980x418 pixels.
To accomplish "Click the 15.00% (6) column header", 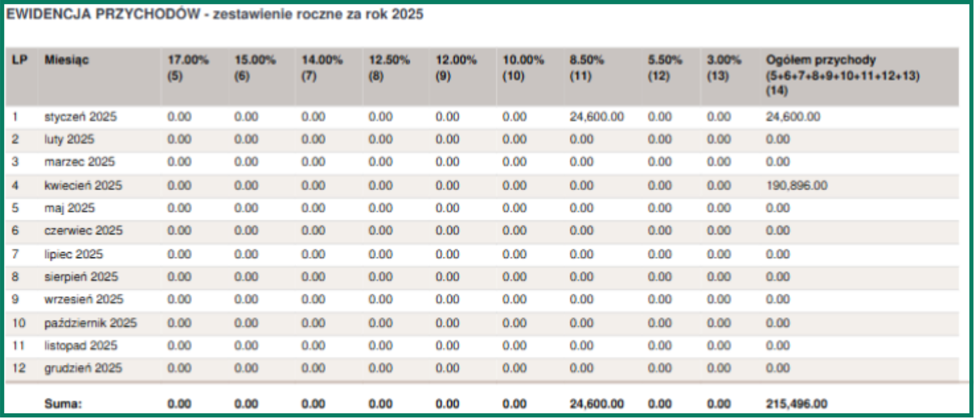I will tap(255, 68).
